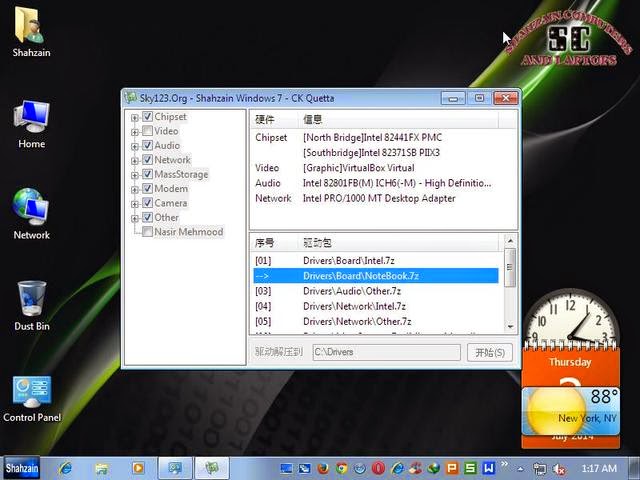This screenshot has width=640, height=480.
Task: Open the Dust Bin desktop icon
Action: 32,305
